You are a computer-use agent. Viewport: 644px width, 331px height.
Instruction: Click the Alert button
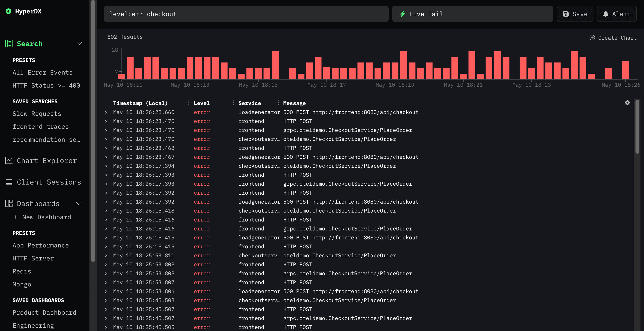616,14
